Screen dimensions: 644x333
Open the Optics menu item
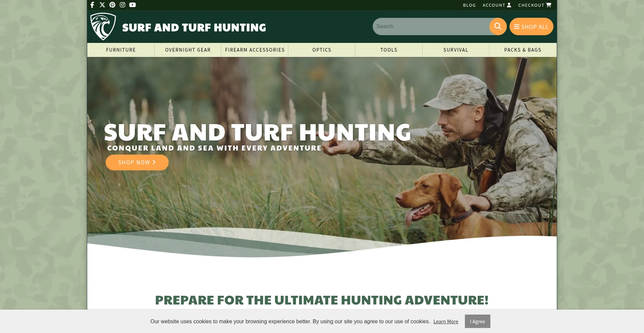[x=322, y=50]
